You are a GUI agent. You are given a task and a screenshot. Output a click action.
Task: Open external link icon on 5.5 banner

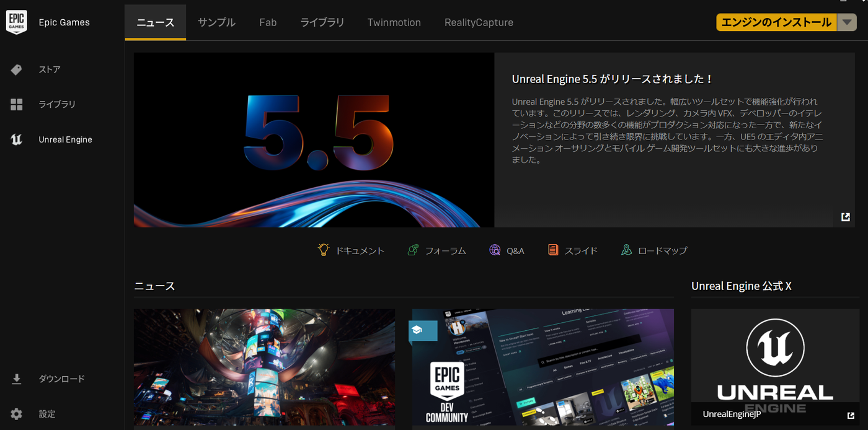846,217
